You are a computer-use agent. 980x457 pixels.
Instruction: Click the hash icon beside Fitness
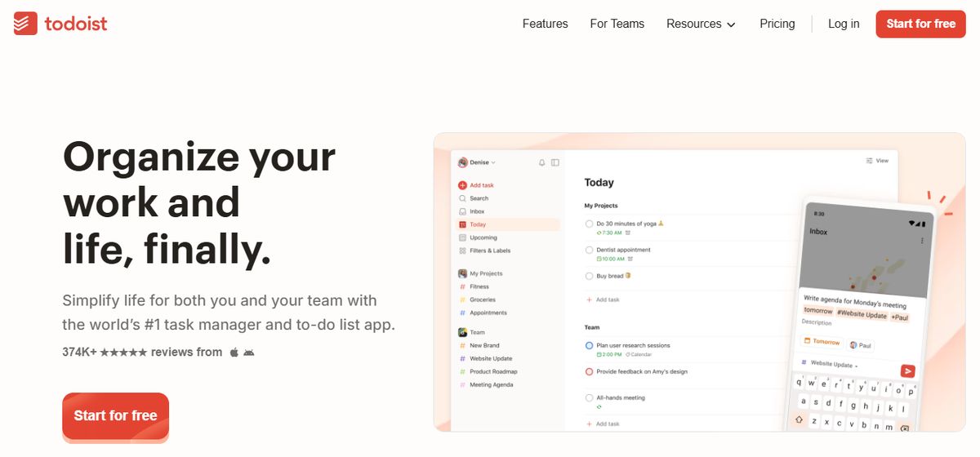(462, 286)
